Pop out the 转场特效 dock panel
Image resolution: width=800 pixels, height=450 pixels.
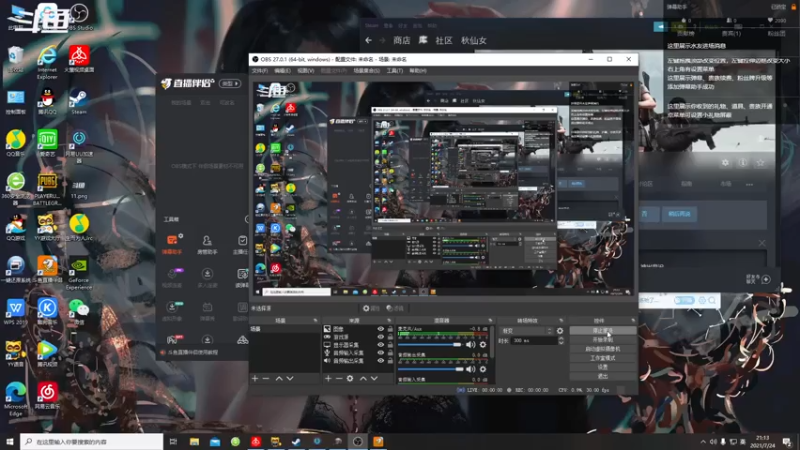tap(561, 320)
